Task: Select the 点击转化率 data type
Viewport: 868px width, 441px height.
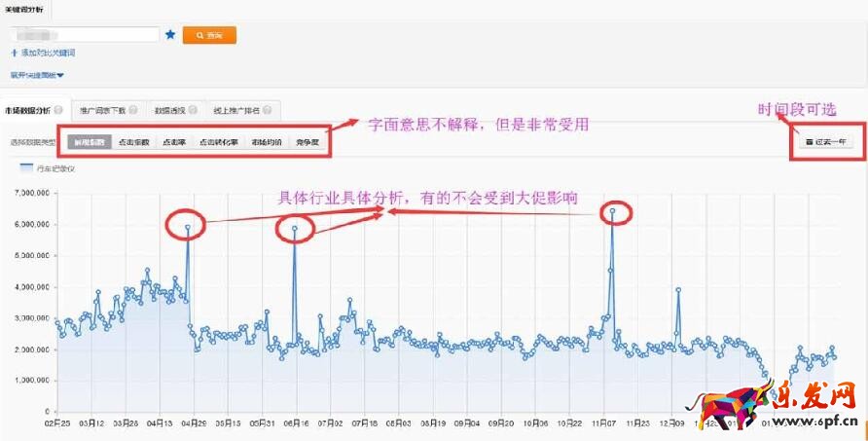Action: point(218,142)
